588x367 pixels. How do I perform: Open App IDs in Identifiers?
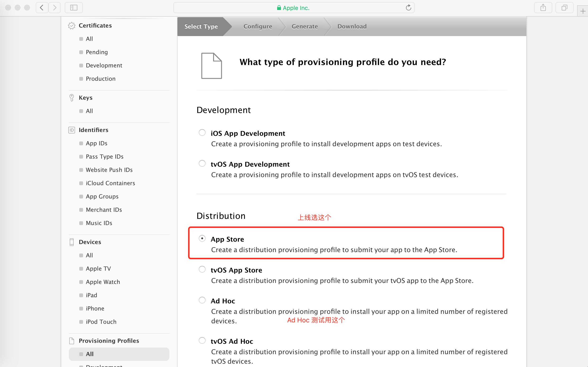(x=97, y=143)
